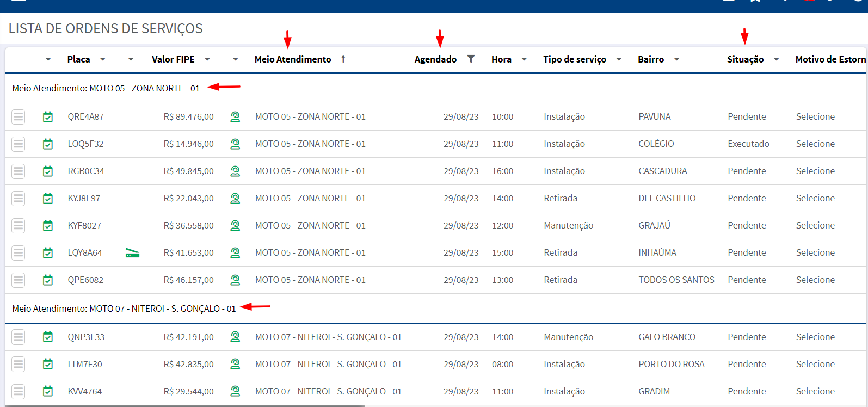Select neighborhood TODOS OS SANTOS
Viewport: 868px width, 407px height.
click(676, 280)
